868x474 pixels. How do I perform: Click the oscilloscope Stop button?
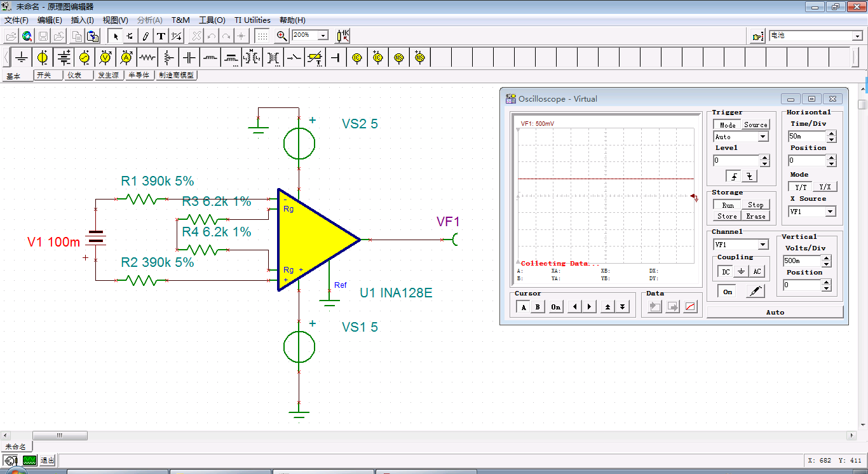(x=756, y=205)
